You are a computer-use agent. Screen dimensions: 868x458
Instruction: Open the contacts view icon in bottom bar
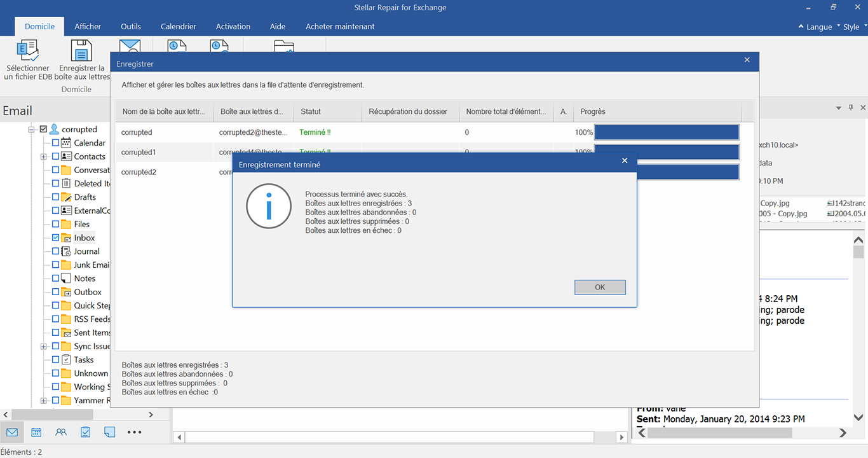(61, 432)
